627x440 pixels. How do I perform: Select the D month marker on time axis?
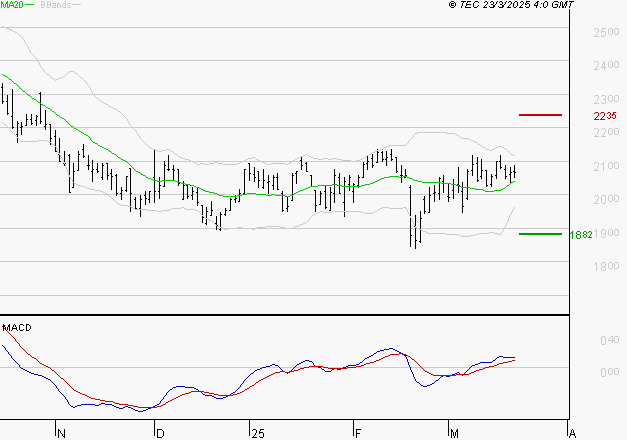coord(159,433)
